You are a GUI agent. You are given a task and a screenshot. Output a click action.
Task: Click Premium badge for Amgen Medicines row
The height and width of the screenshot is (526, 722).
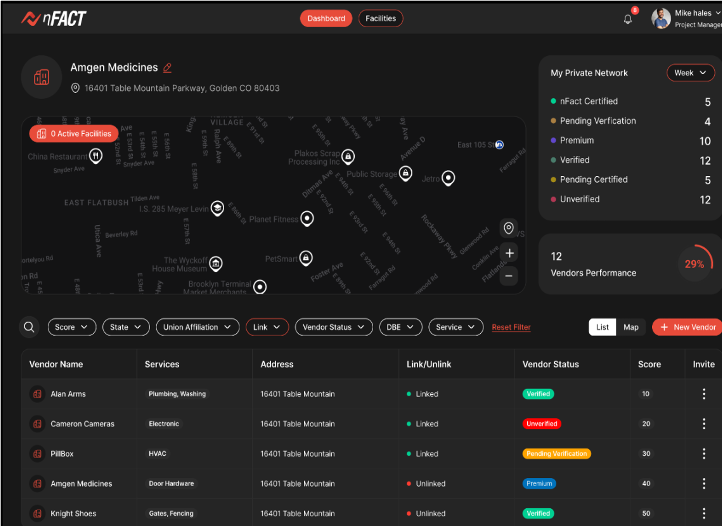coord(539,484)
